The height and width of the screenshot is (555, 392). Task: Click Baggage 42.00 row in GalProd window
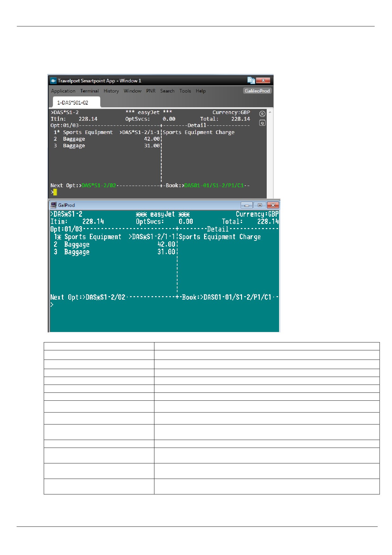[x=115, y=245]
